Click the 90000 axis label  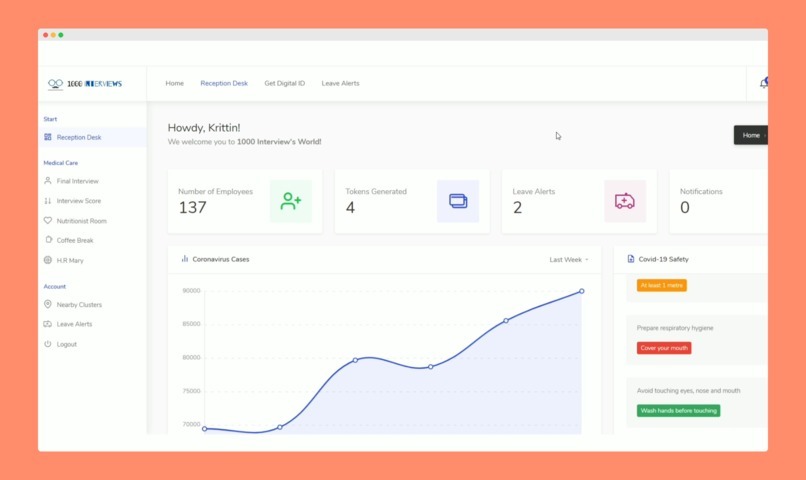tap(191, 290)
